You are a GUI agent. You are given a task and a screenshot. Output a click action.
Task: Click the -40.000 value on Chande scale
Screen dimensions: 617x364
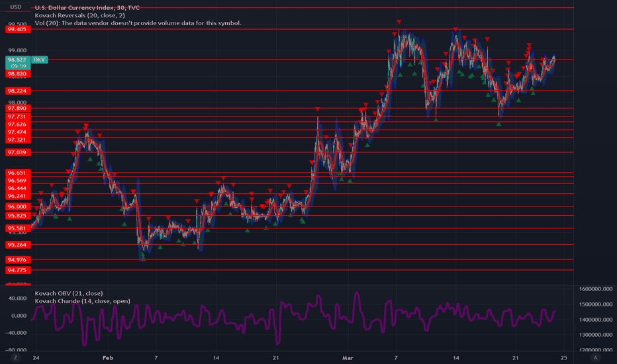17,333
